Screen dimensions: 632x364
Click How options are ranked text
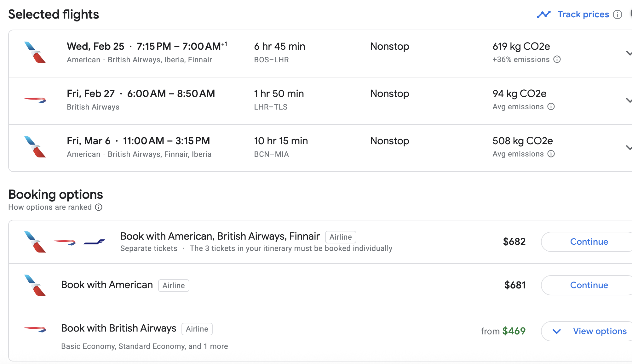(x=50, y=207)
